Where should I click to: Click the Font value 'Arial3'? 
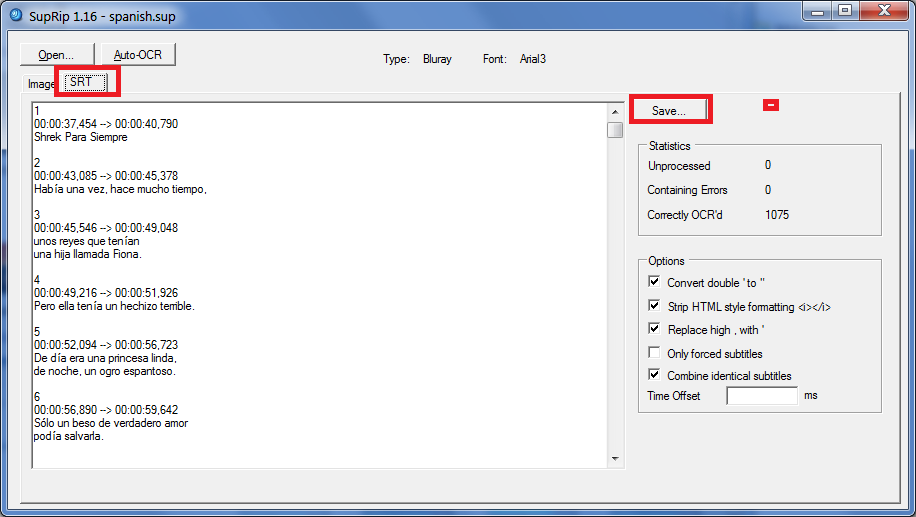pos(533,59)
